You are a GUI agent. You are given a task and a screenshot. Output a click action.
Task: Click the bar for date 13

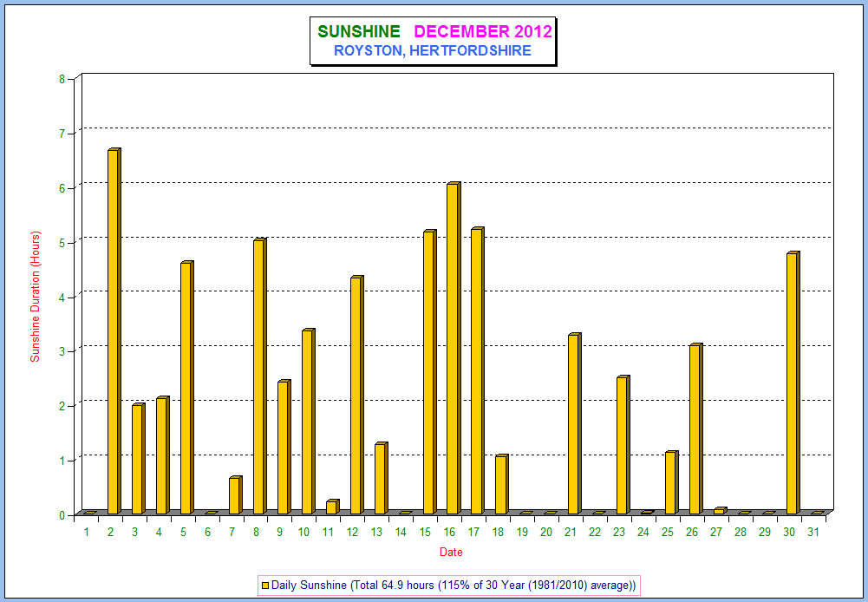[x=381, y=478]
